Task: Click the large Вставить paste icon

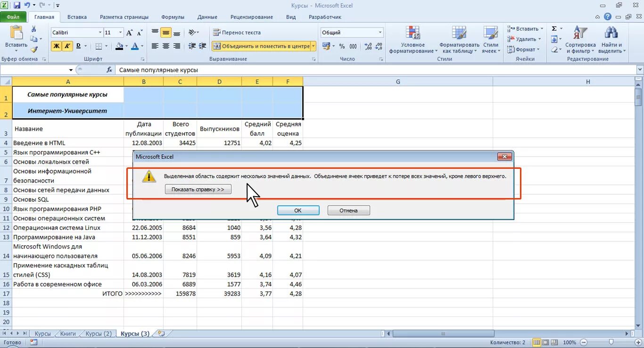Action: click(16, 33)
